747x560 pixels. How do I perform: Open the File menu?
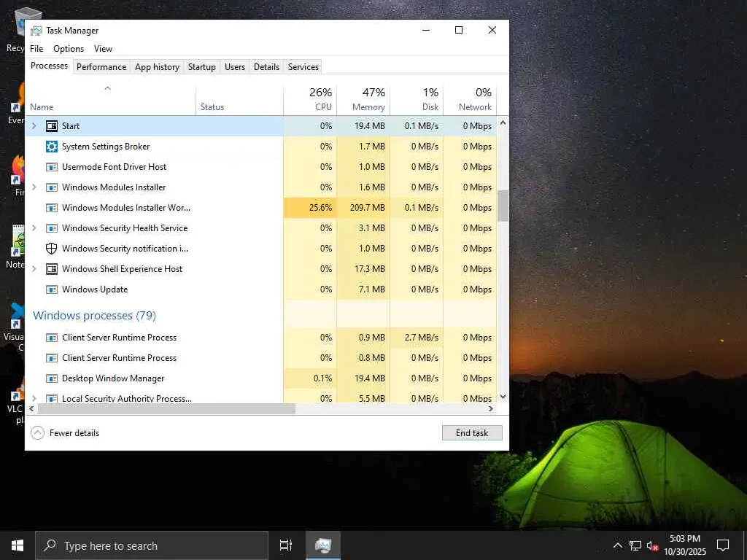[36, 49]
